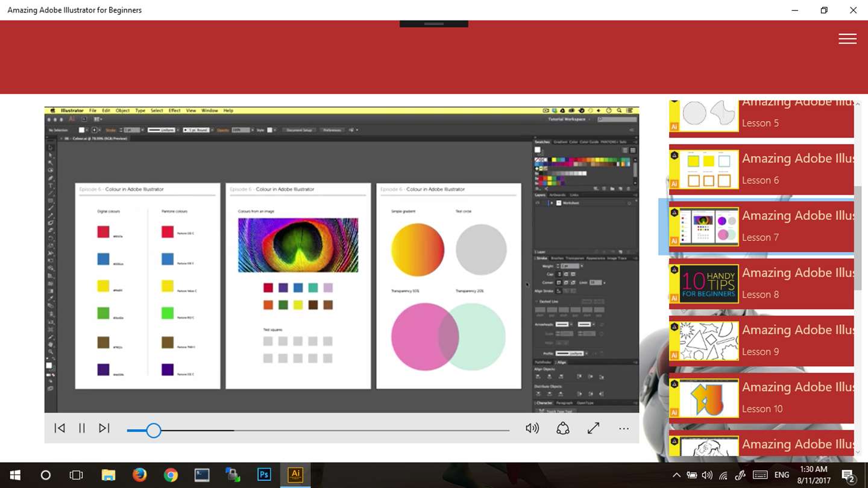Click the Document Setup button in the video
Viewport: 868px width, 488px height.
coord(299,130)
